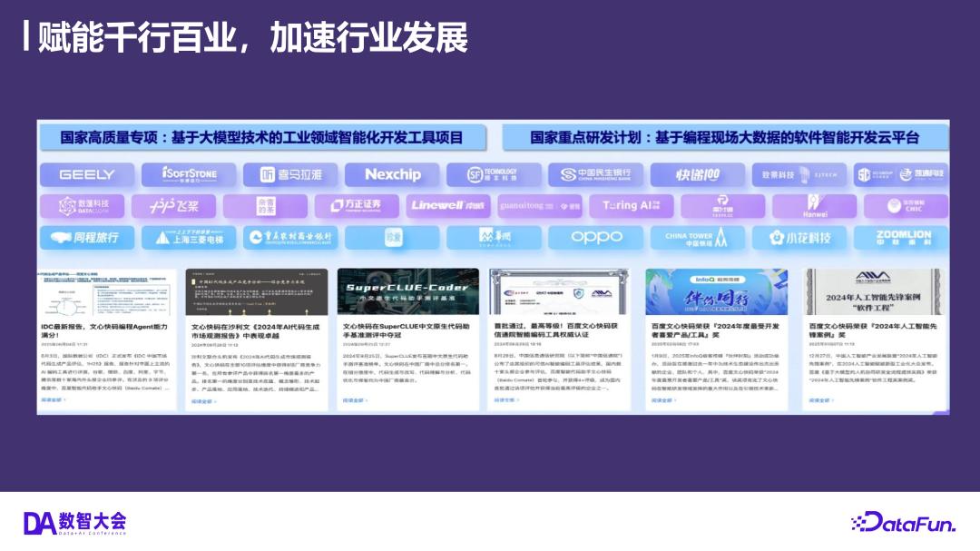Viewport: 980px width, 551px height.
Task: Click 阅读全部 under the 人工智能先锋案例 card
Action: click(x=821, y=400)
